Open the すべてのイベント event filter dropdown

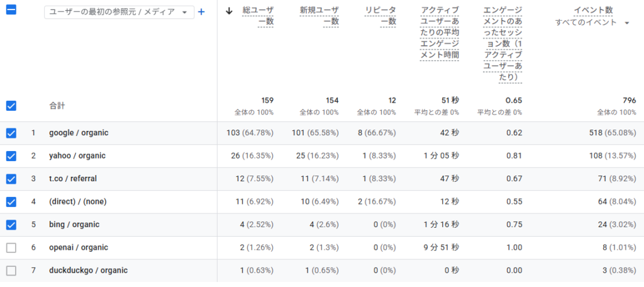tap(592, 23)
